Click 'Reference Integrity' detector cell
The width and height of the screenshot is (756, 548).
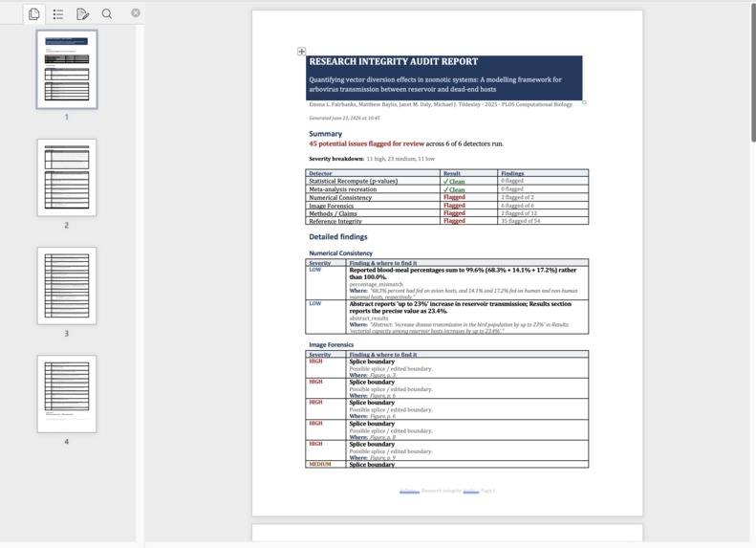pos(373,221)
